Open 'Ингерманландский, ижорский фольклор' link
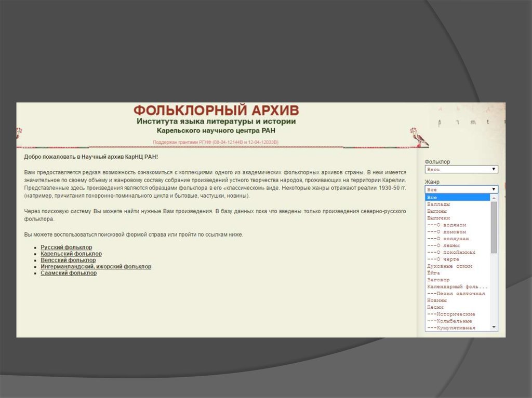Screen dimensions: 532x398 click(96, 267)
